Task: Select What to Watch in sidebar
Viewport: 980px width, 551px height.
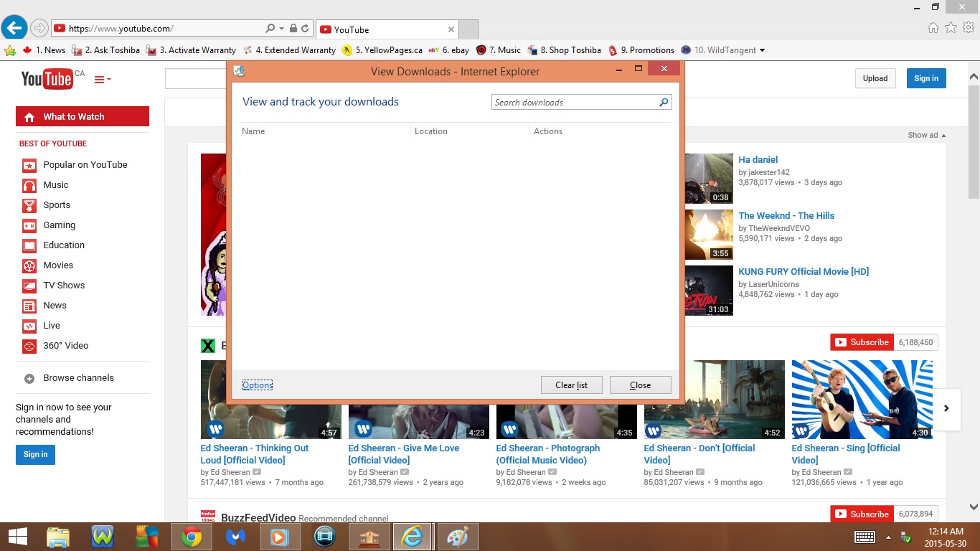Action: [x=83, y=116]
